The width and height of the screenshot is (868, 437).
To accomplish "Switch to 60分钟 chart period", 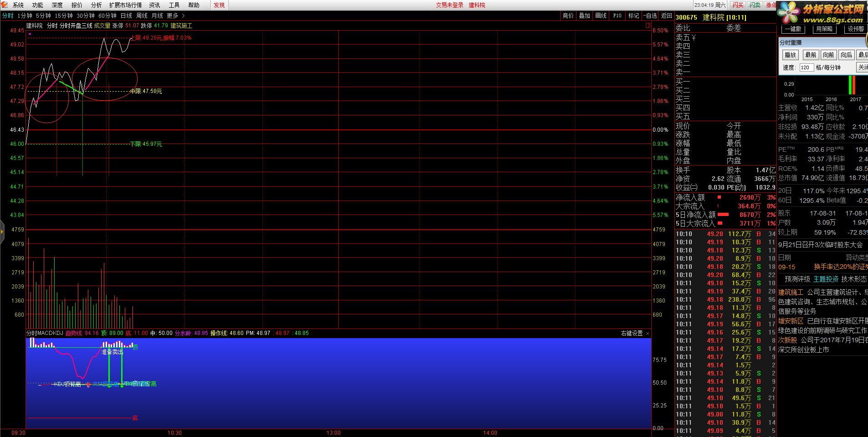I will 107,15.
